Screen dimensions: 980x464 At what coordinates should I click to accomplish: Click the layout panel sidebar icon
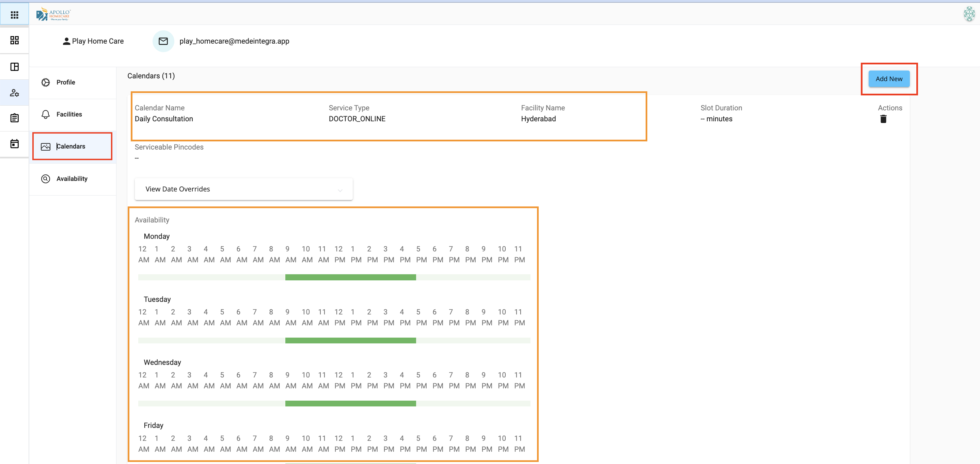pos(14,67)
